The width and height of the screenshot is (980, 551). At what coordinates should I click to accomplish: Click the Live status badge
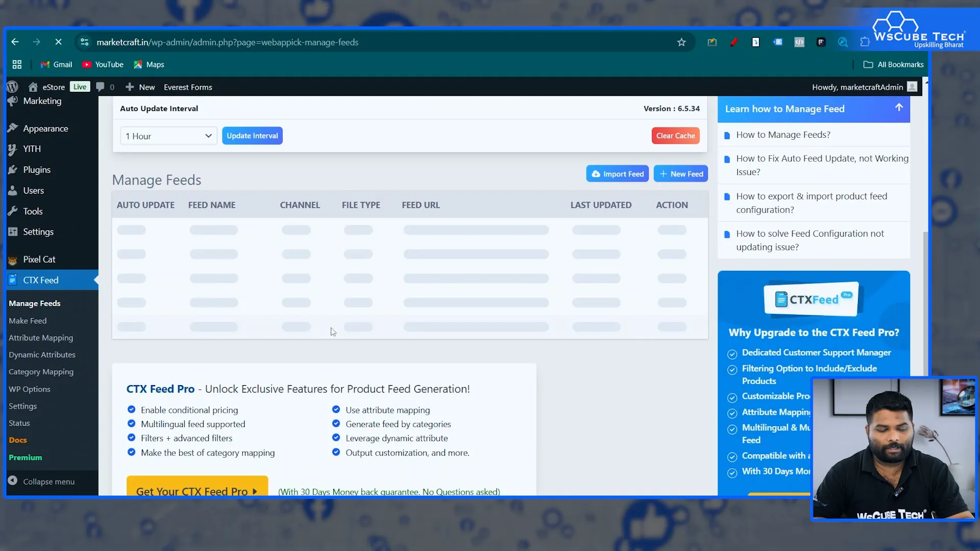tap(80, 87)
